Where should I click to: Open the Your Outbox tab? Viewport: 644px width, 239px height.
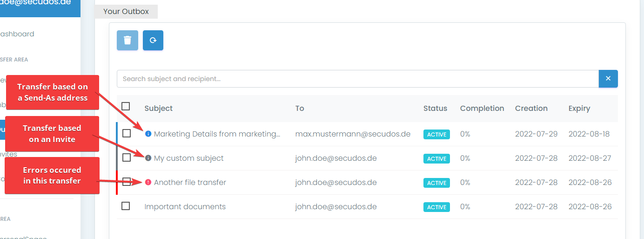point(126,12)
